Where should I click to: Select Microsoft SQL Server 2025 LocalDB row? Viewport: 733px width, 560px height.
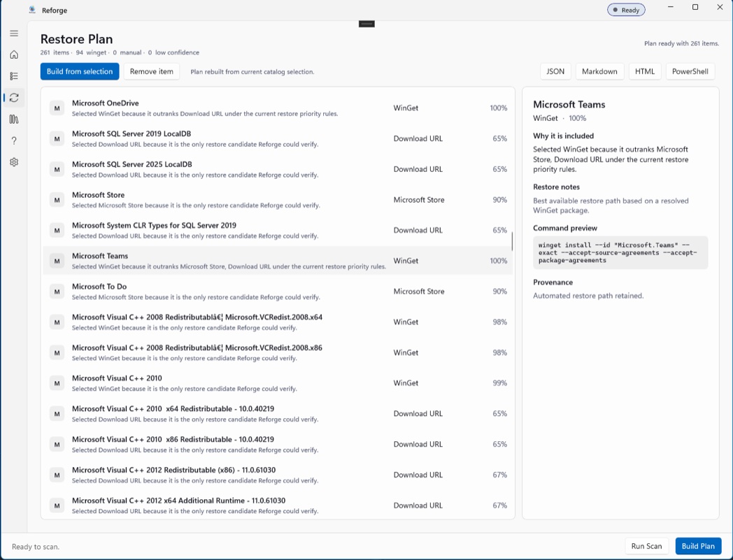coord(278,169)
